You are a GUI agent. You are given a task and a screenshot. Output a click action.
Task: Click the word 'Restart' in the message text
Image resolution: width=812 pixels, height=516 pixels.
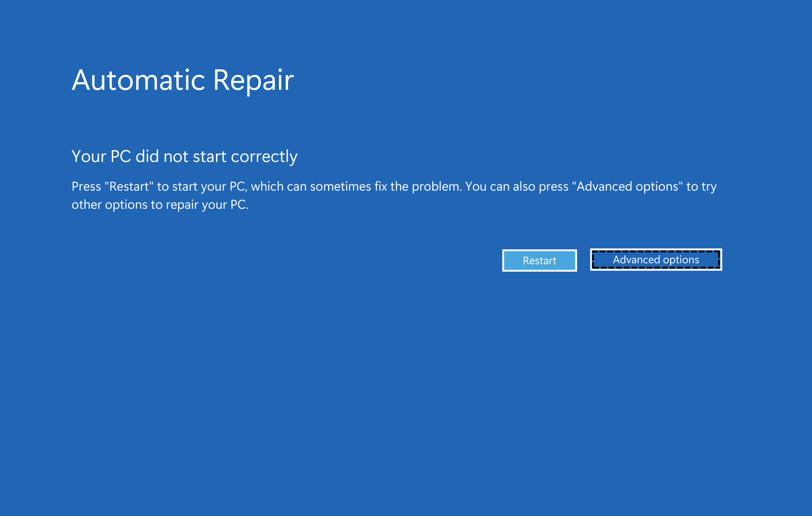point(128,186)
